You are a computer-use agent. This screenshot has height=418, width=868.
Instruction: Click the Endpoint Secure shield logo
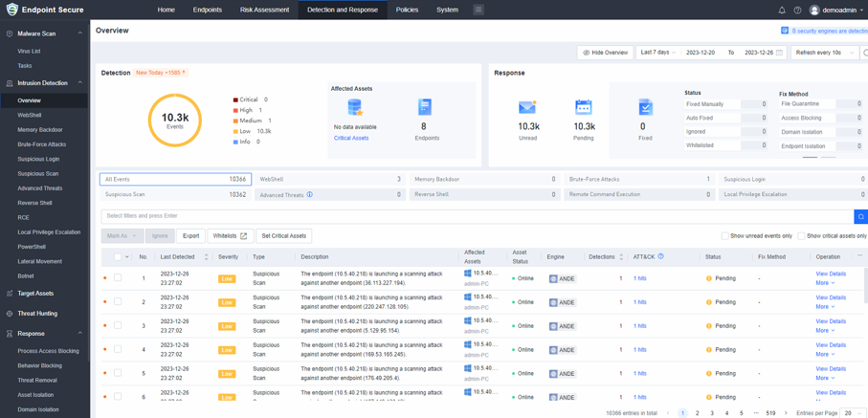[12, 10]
